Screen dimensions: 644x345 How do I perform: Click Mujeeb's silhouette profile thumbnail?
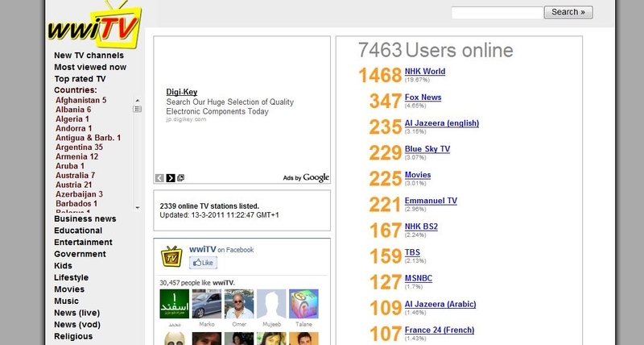[271, 304]
